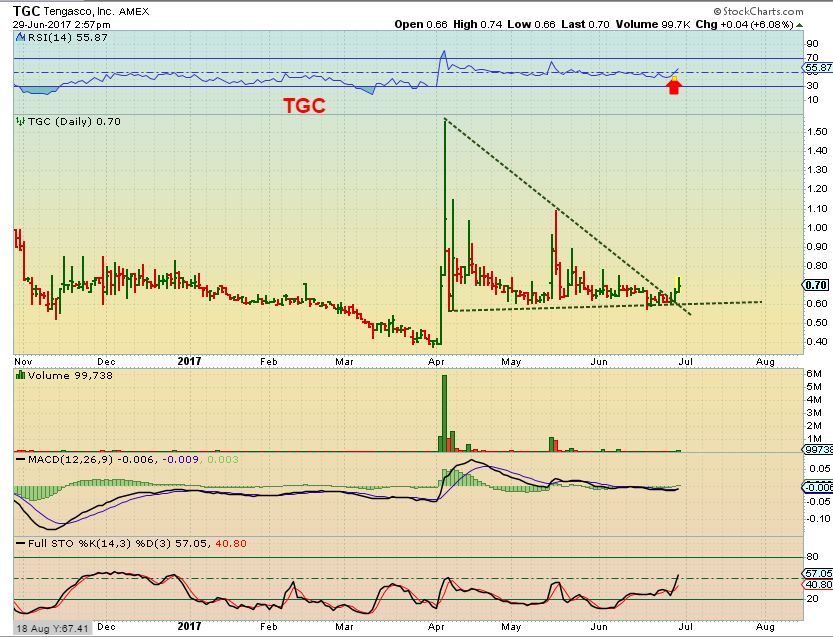This screenshot has width=833, height=637.
Task: Click the RSI(14) 55.87 label
Action: tap(67, 37)
